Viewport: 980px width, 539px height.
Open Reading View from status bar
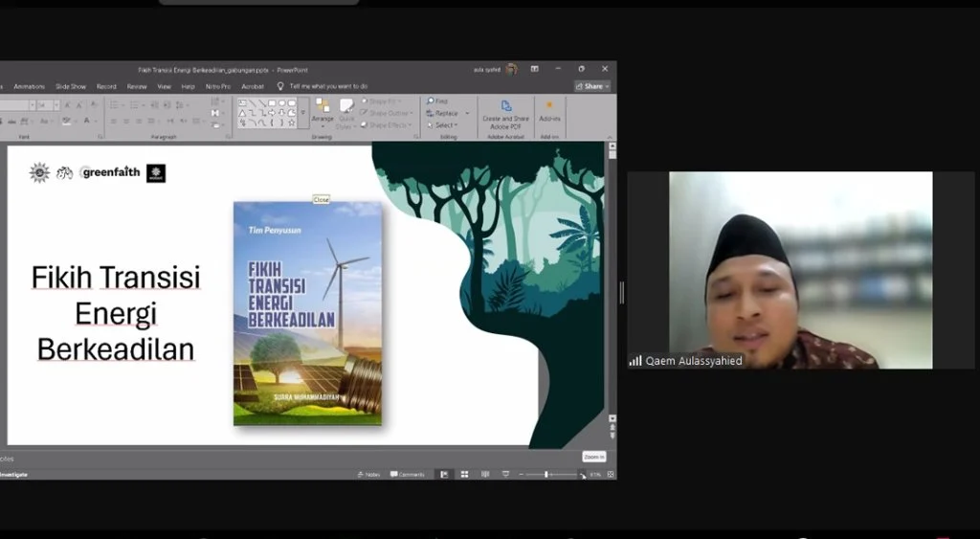point(485,474)
